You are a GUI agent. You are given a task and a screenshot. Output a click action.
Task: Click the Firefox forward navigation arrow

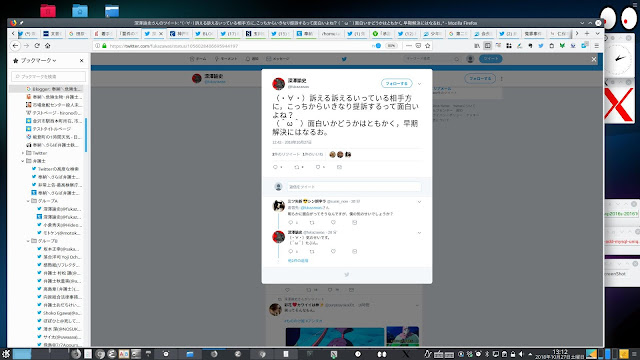pyautogui.click(x=27, y=46)
